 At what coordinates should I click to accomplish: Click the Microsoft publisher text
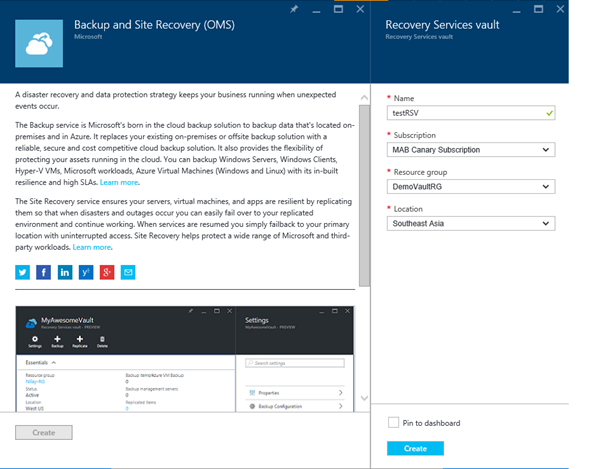click(x=88, y=37)
